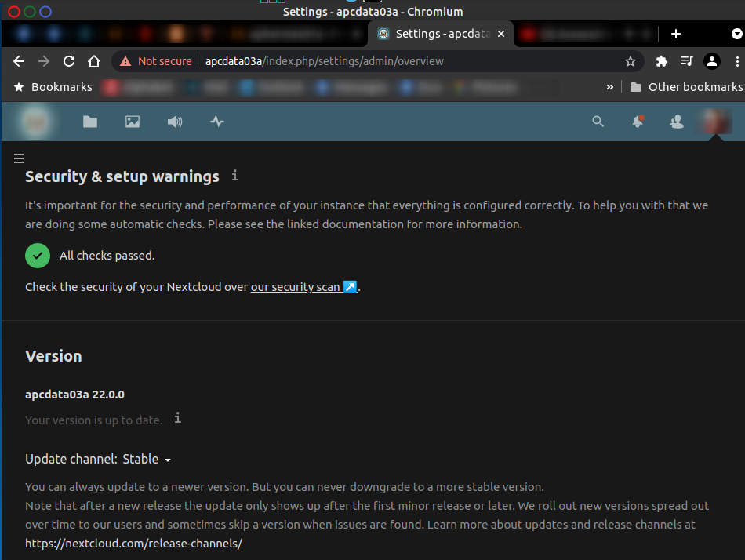
Task: Click the Nextcloud search magnifier icon
Action: click(598, 122)
